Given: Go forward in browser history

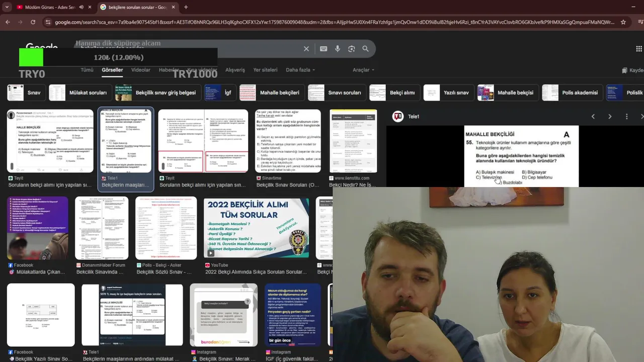Looking at the screenshot, I should pyautogui.click(x=20, y=22).
